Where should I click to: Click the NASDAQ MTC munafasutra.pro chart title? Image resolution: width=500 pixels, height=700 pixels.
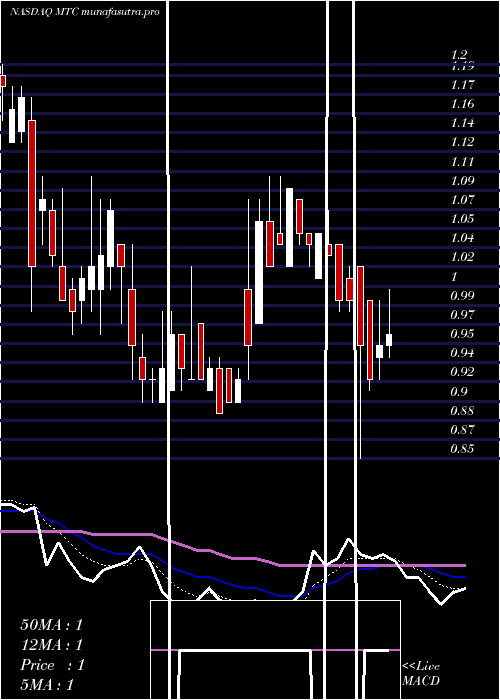click(x=85, y=12)
